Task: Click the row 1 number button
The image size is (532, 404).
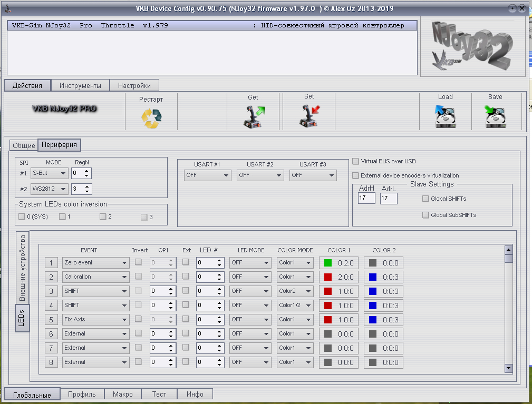Action: tap(51, 263)
